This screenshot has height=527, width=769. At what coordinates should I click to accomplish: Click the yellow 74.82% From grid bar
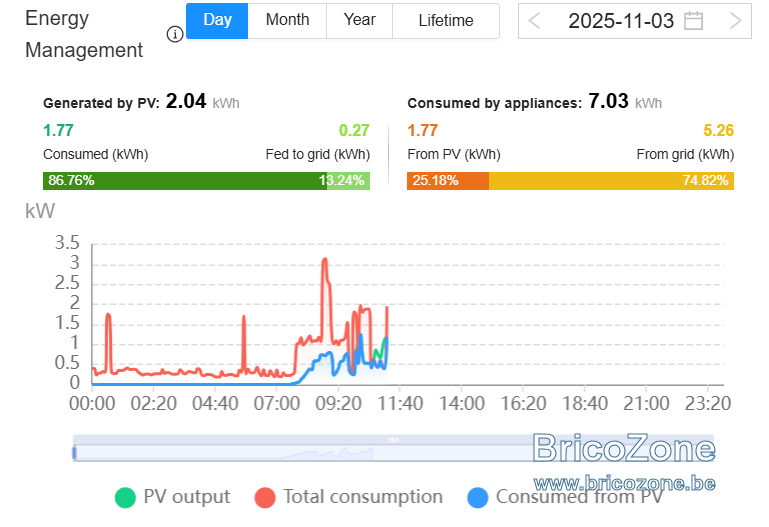611,180
